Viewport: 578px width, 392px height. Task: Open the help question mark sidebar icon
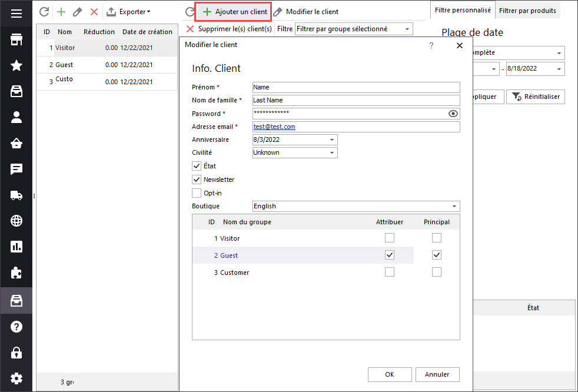(x=16, y=327)
